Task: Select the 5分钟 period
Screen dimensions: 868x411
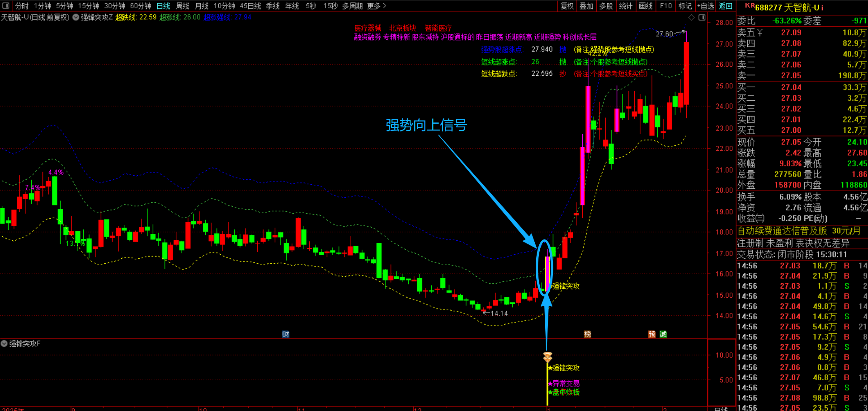Action: pos(65,6)
